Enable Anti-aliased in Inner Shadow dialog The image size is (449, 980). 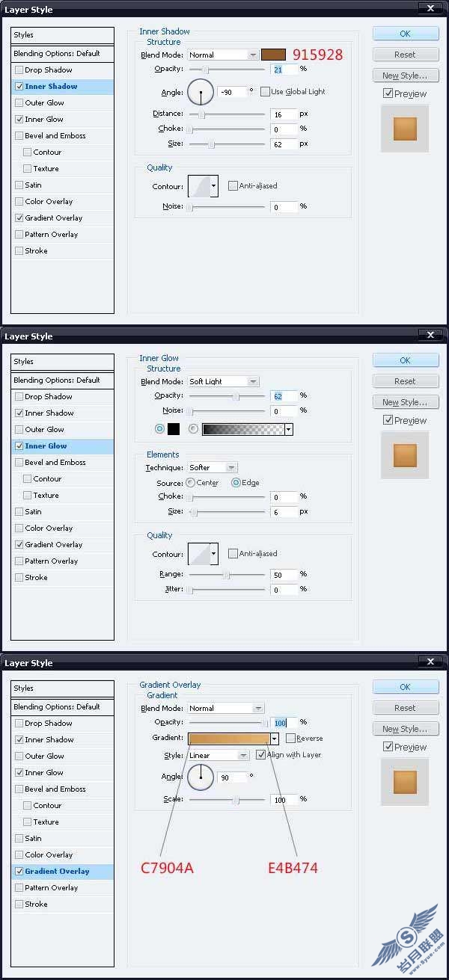coord(233,185)
